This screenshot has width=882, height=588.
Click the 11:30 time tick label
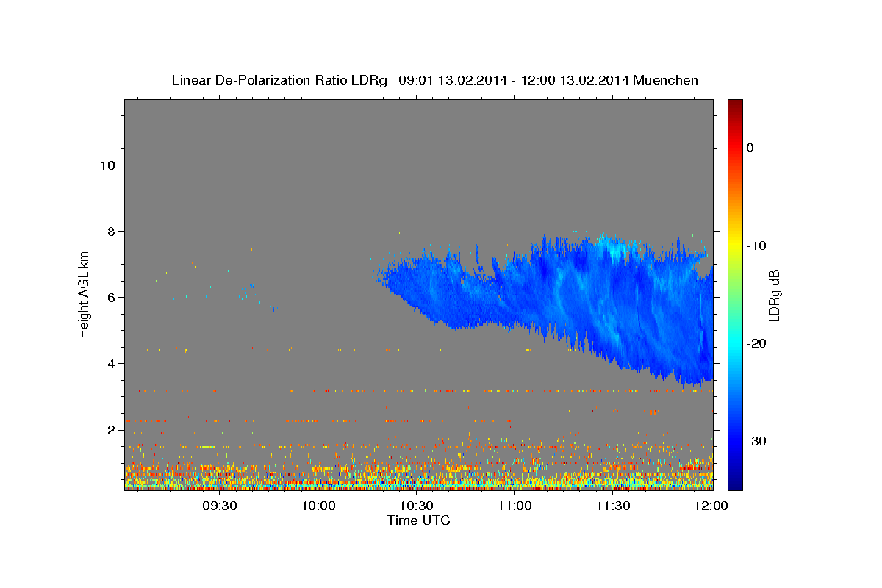point(612,506)
